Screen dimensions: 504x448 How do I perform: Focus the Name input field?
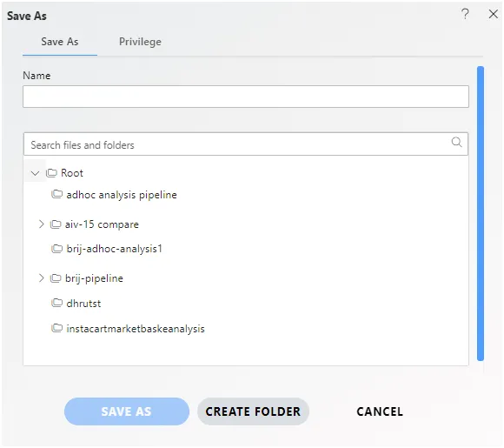[x=246, y=97]
